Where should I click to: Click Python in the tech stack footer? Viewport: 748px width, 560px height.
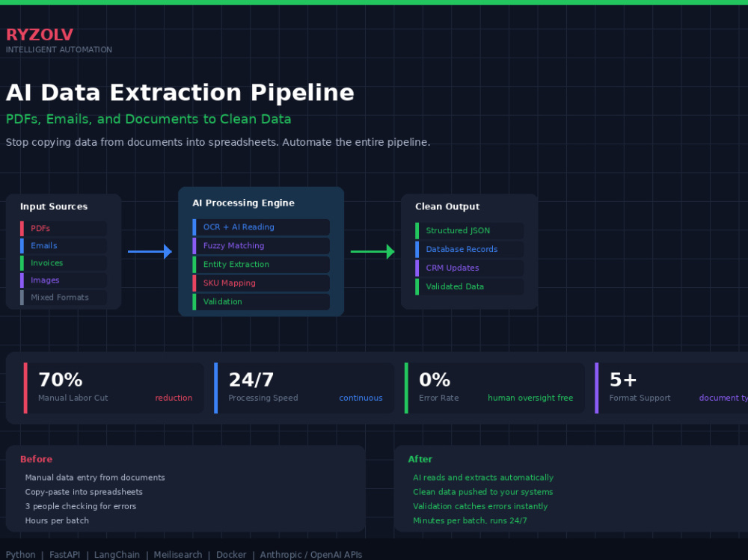pyautogui.click(x=20, y=555)
